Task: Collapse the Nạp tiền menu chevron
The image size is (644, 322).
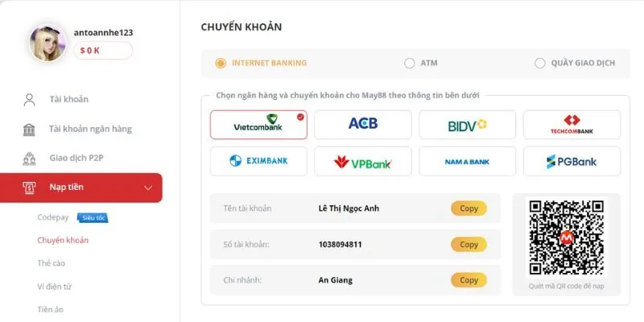Action: [x=148, y=188]
